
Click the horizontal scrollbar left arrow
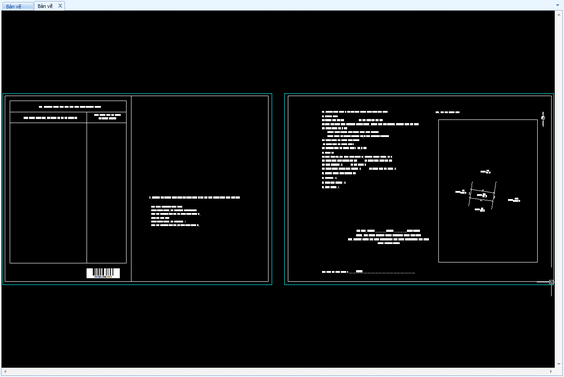click(x=5, y=371)
